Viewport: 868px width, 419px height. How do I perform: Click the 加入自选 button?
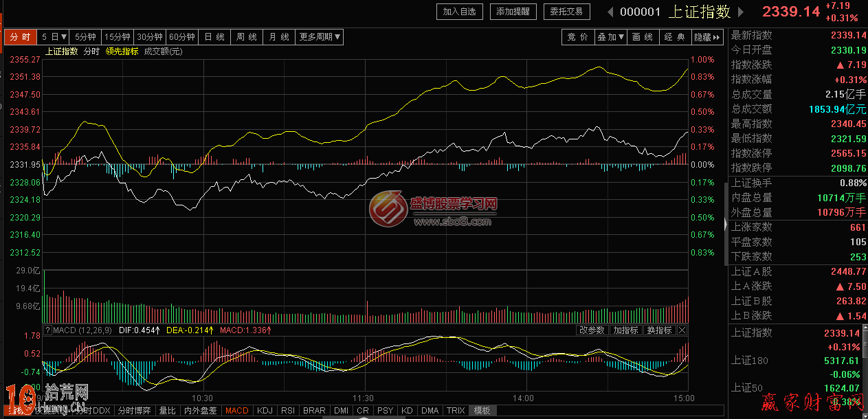(460, 12)
